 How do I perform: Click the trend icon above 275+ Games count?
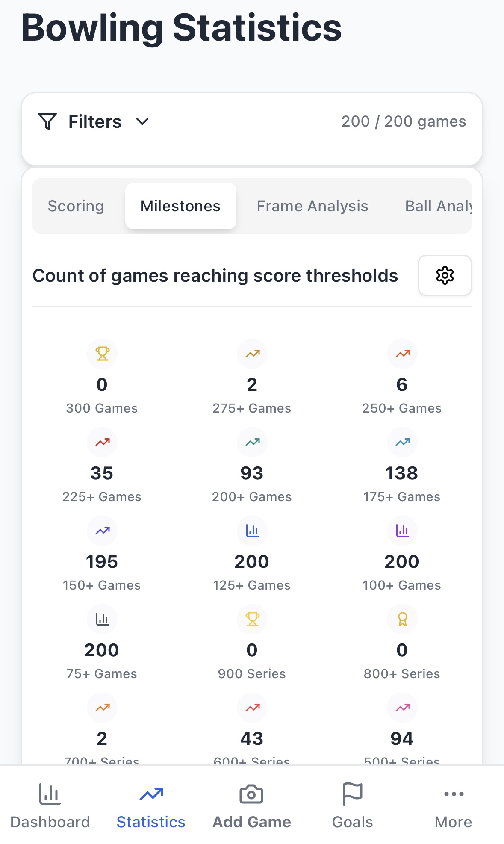252,354
